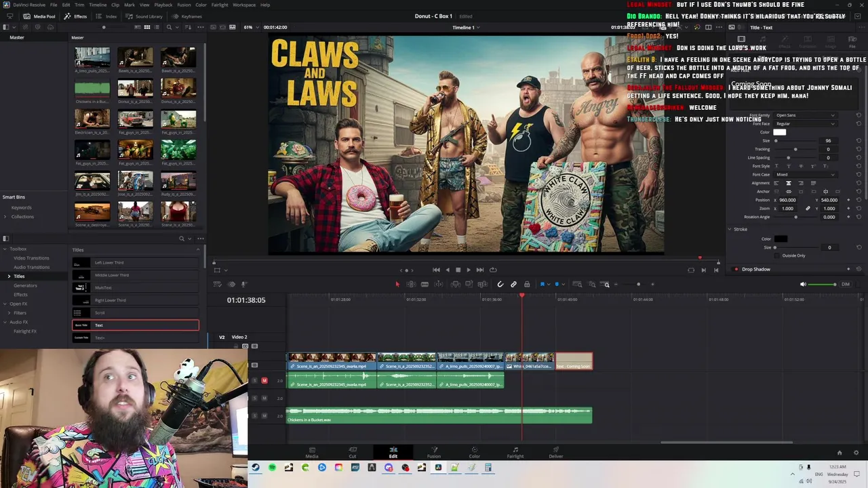
Task: Open the Sound Library panel
Action: point(144,16)
